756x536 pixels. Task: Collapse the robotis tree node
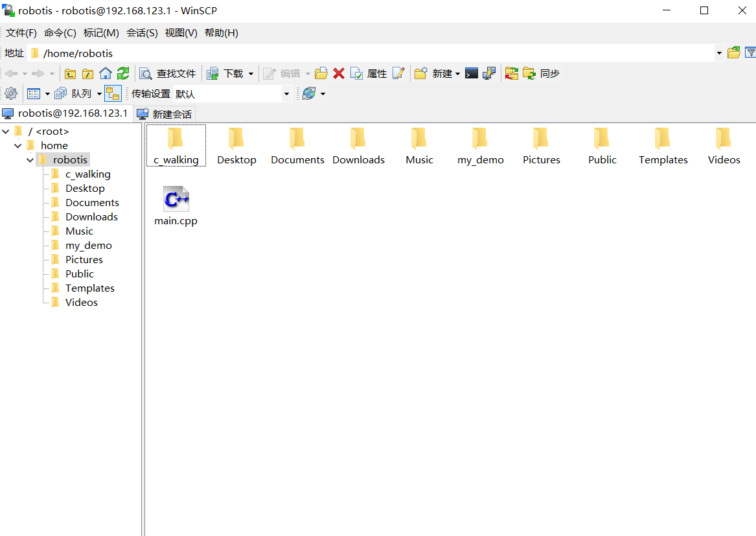tap(30, 159)
